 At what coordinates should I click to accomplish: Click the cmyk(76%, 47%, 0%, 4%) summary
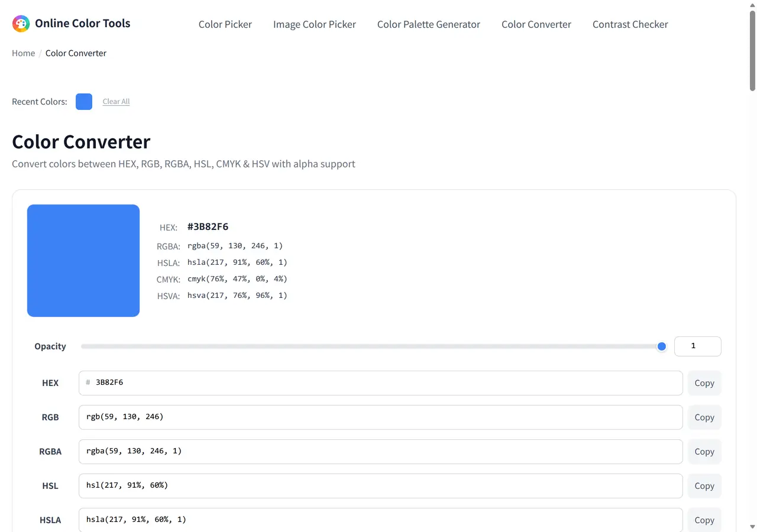(237, 279)
